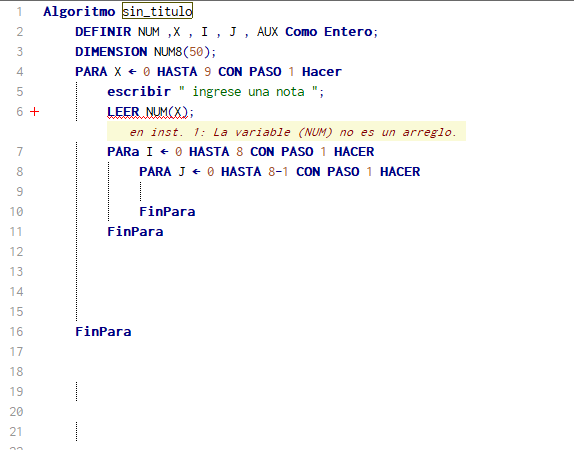Viewport: 574px width, 450px height.
Task: Click line number 9 in the gutter
Action: pos(20,192)
